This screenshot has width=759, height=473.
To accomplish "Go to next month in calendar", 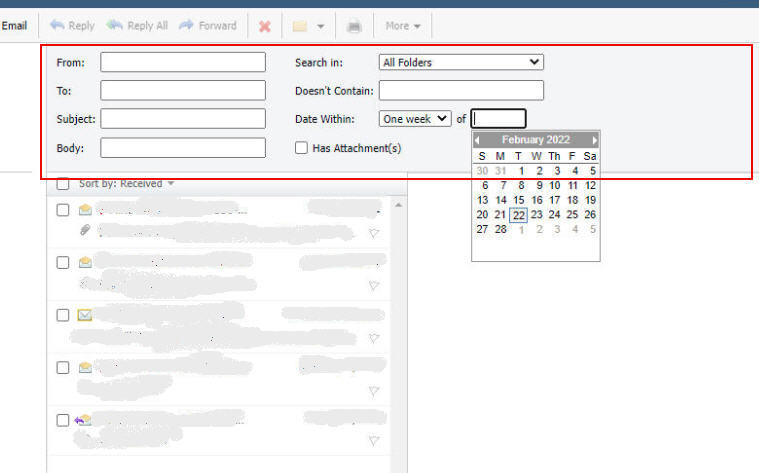I will point(595,140).
